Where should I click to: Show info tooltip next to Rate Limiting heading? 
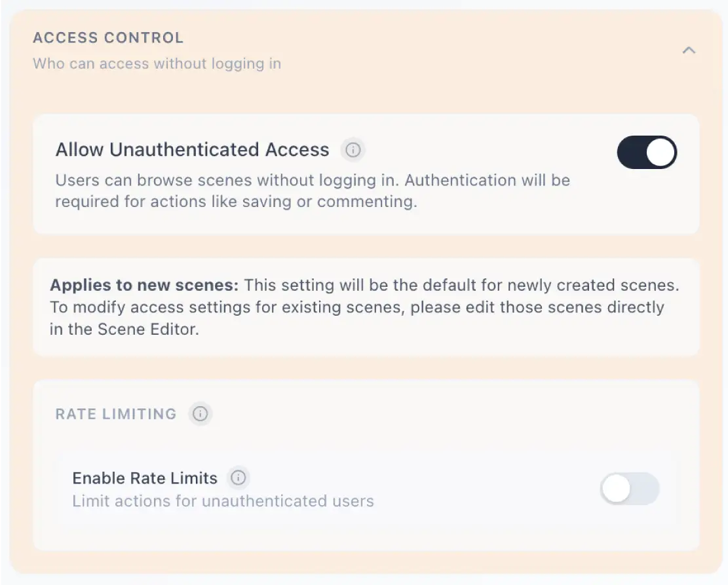point(200,413)
